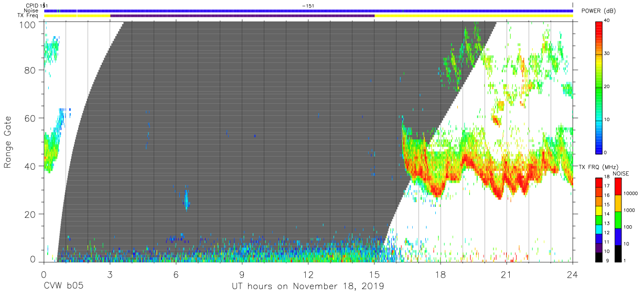Click the "3" UT hours axis tick label
The image size is (644, 297).
(110, 274)
